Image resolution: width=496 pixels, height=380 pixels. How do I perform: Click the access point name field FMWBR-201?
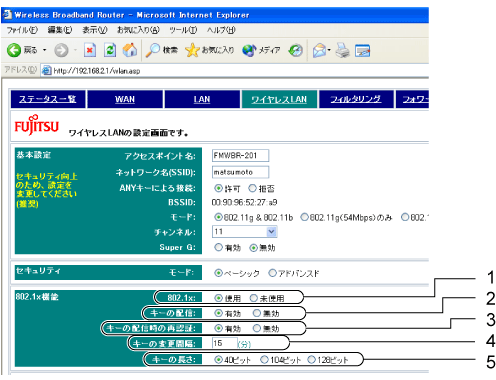pos(240,155)
